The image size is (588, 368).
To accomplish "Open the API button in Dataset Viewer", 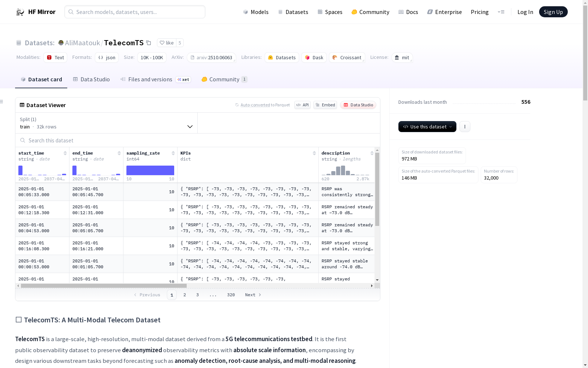I will (x=302, y=105).
